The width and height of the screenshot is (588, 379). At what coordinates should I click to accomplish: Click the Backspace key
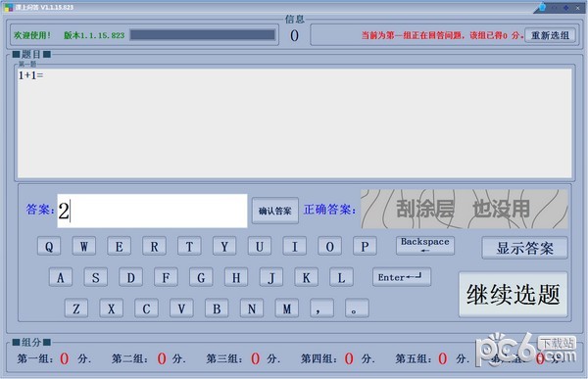(425, 246)
